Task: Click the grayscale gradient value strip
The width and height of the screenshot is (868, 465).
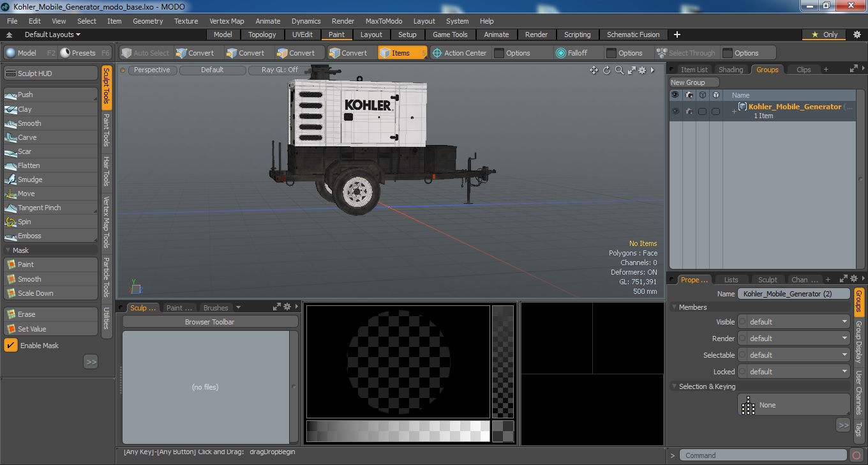Action: (x=398, y=431)
